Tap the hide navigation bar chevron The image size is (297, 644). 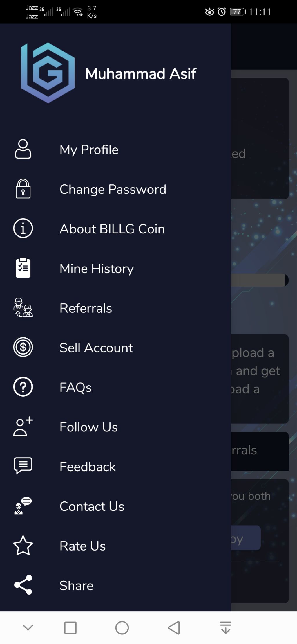click(x=28, y=628)
